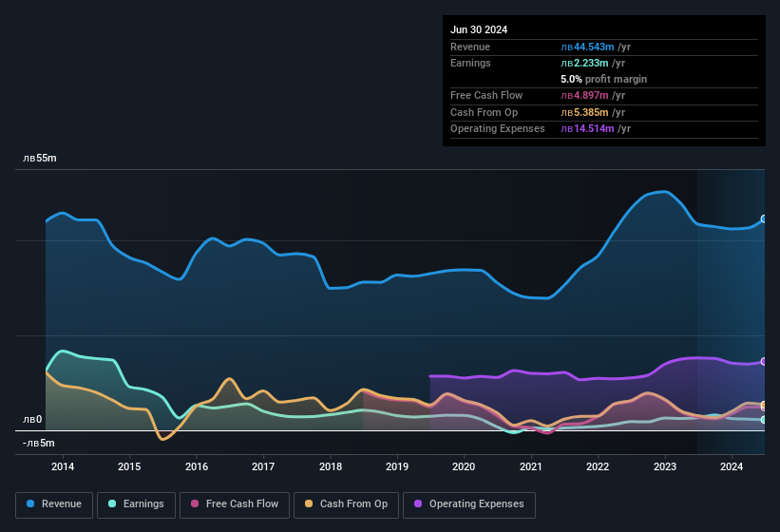Click the 2022 x-axis label
This screenshot has height=532, width=780.
pos(598,466)
